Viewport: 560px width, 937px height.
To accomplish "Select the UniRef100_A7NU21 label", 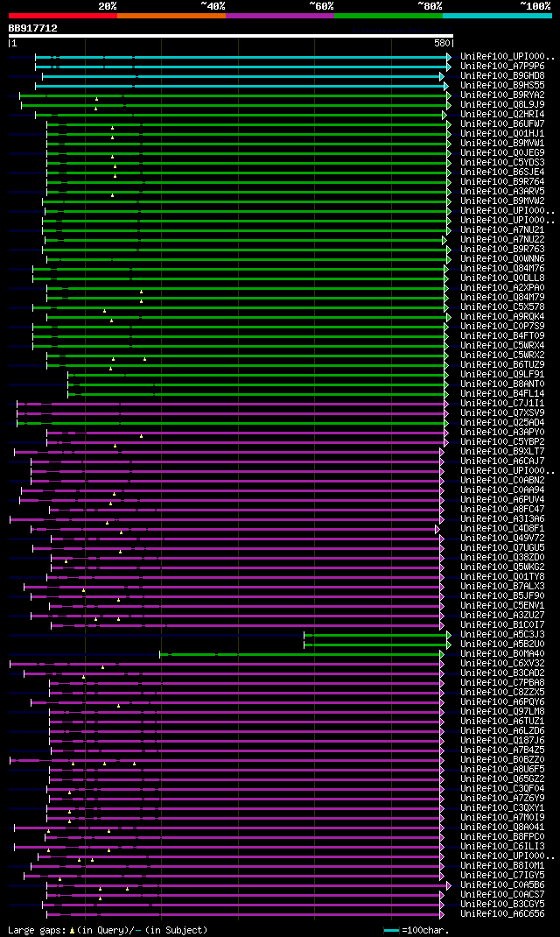I will click(502, 230).
